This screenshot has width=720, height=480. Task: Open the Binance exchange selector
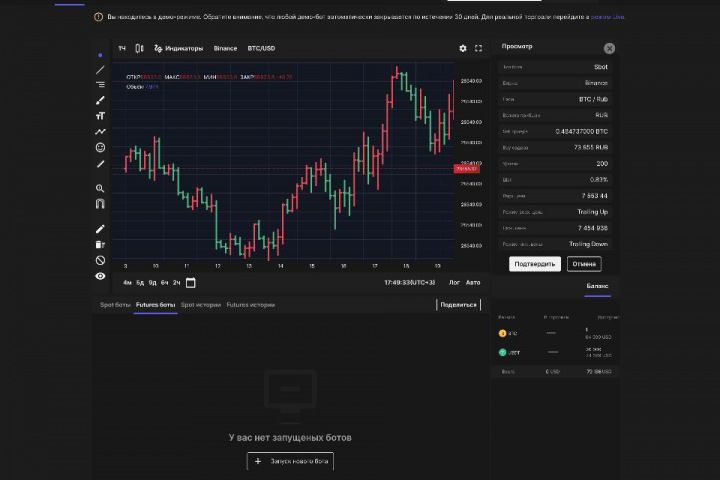click(225, 48)
